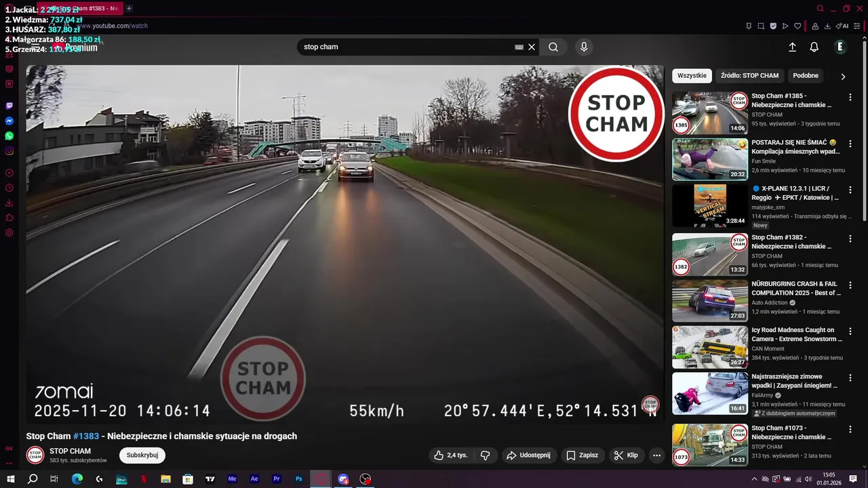Open Netflix from the taskbar
The image size is (868, 488).
144,479
